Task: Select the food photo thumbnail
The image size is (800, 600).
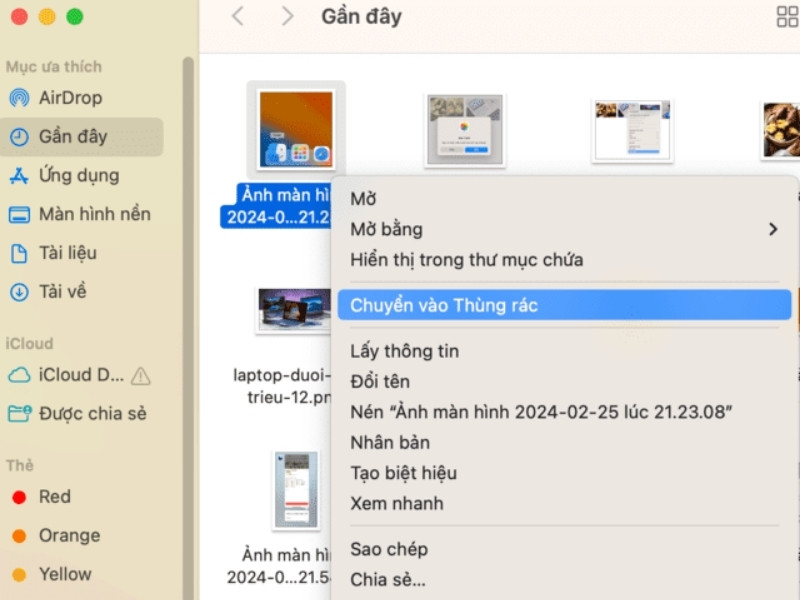Action: (x=781, y=130)
